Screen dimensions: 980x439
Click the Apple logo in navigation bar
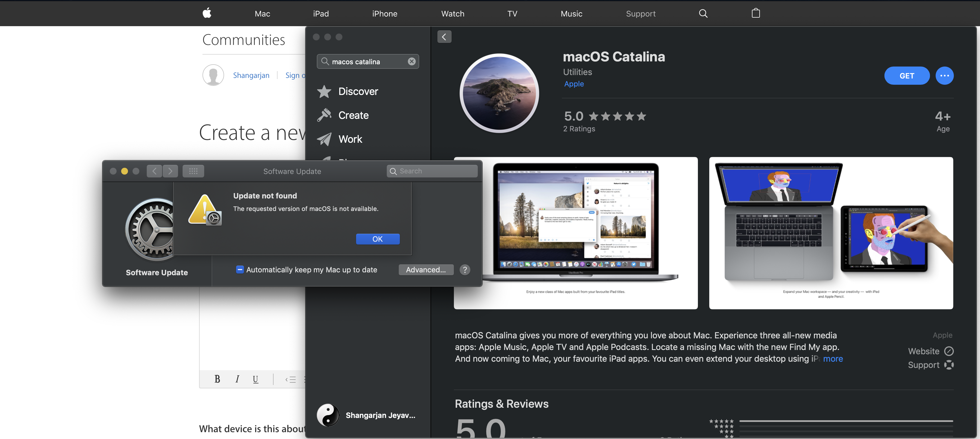click(x=207, y=13)
